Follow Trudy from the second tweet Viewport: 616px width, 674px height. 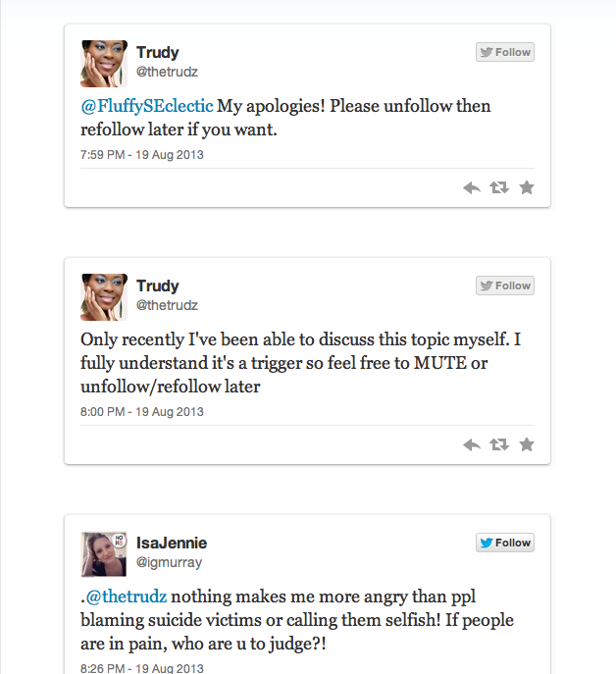(505, 285)
